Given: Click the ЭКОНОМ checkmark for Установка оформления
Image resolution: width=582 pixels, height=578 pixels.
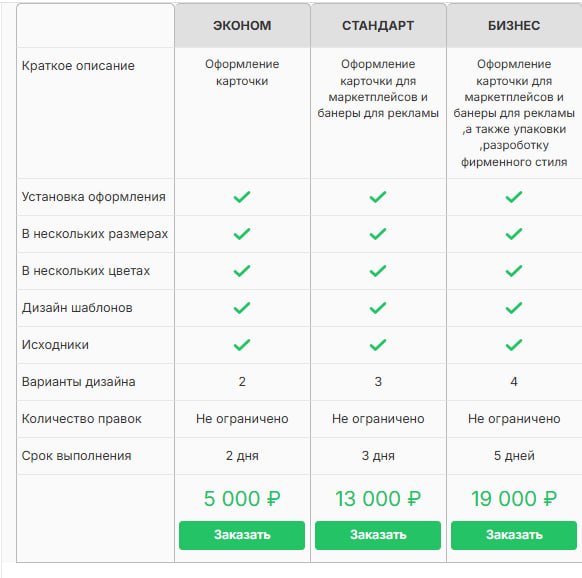Looking at the screenshot, I should [x=242, y=197].
